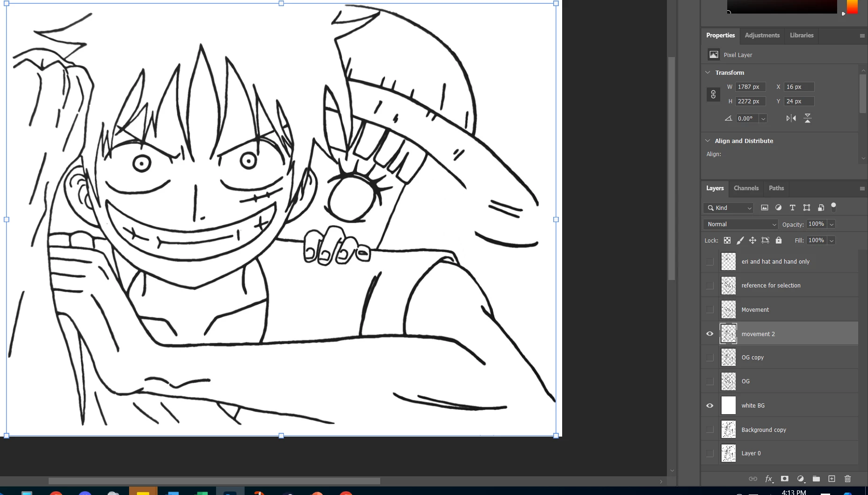The width and height of the screenshot is (868, 495).
Task: Click the rotation angle field
Action: point(747,119)
